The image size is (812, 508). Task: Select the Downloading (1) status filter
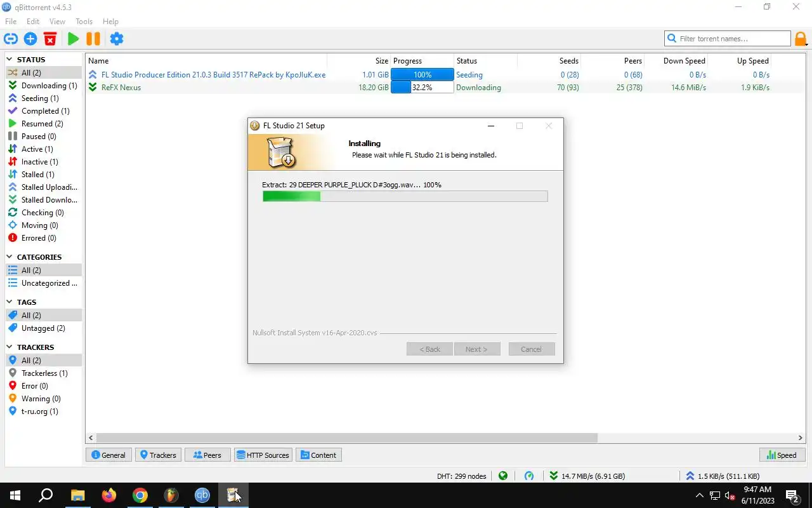coord(44,86)
